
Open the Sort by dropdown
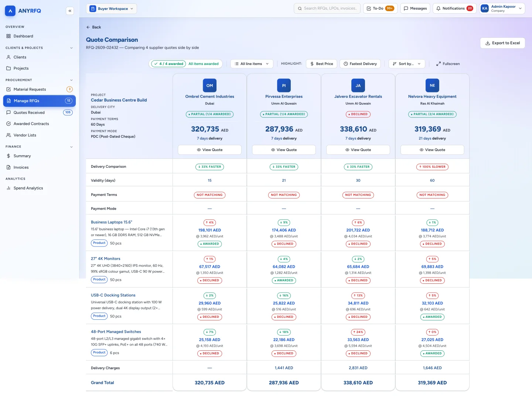(x=407, y=64)
